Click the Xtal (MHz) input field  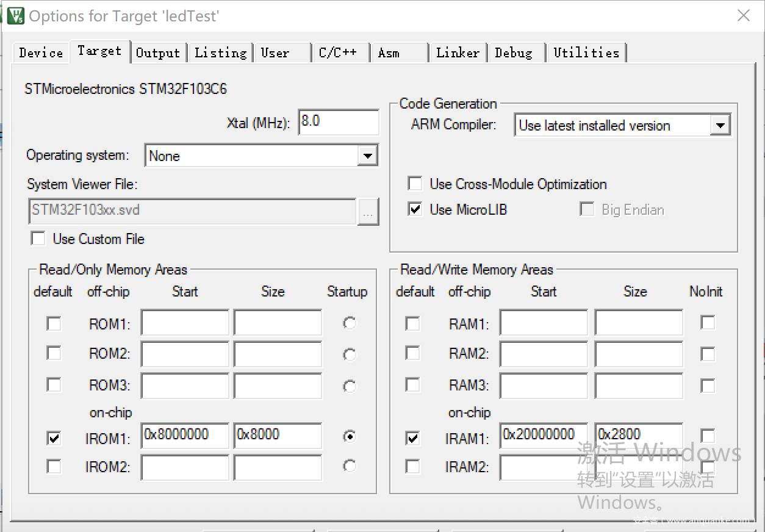point(338,122)
